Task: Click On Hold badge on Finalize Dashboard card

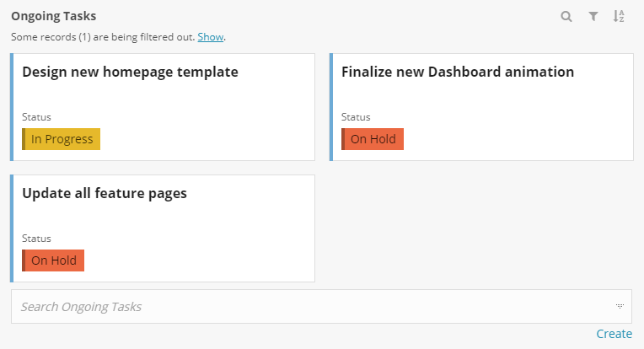Action: pos(373,139)
